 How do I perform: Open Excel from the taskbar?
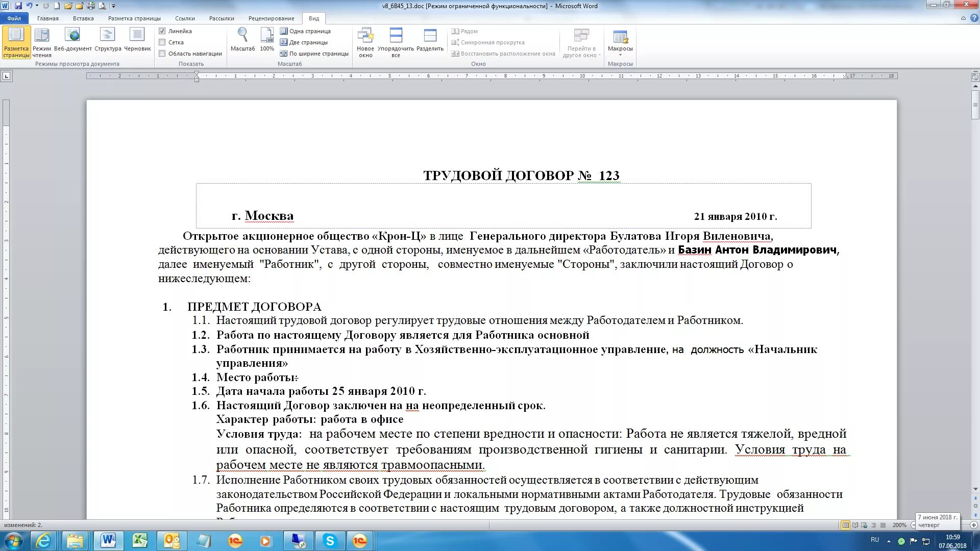click(139, 541)
